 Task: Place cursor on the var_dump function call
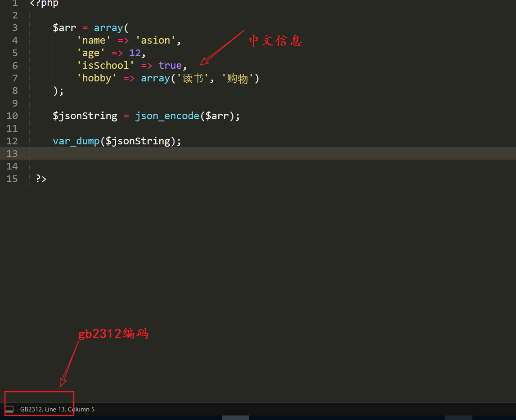tap(76, 141)
